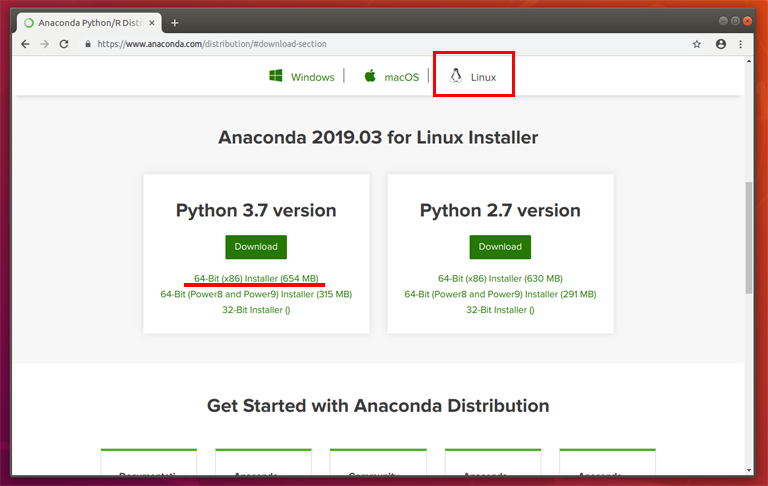This screenshot has height=486, width=768.
Task: Open 64-Bit (x86) Installer (654 MB) link
Action: (256, 278)
